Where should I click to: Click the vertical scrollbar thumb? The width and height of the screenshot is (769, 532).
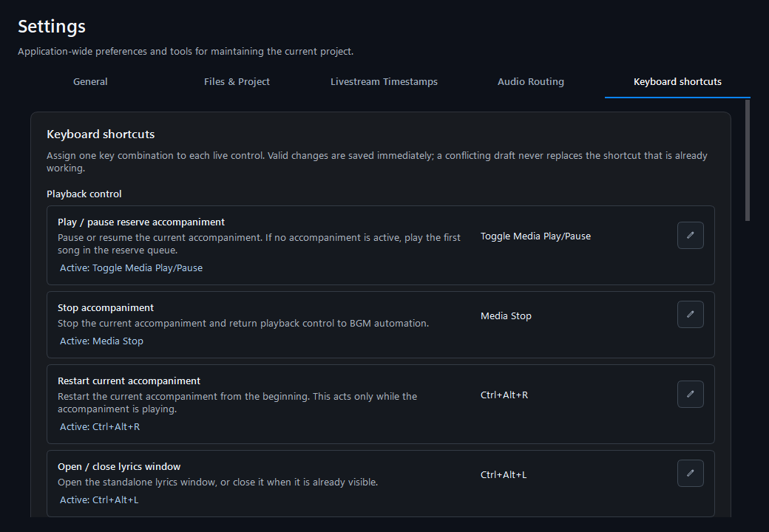pos(748,160)
